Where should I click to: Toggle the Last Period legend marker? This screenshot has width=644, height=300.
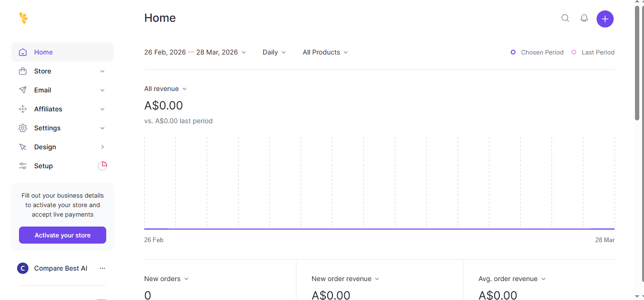574,52
